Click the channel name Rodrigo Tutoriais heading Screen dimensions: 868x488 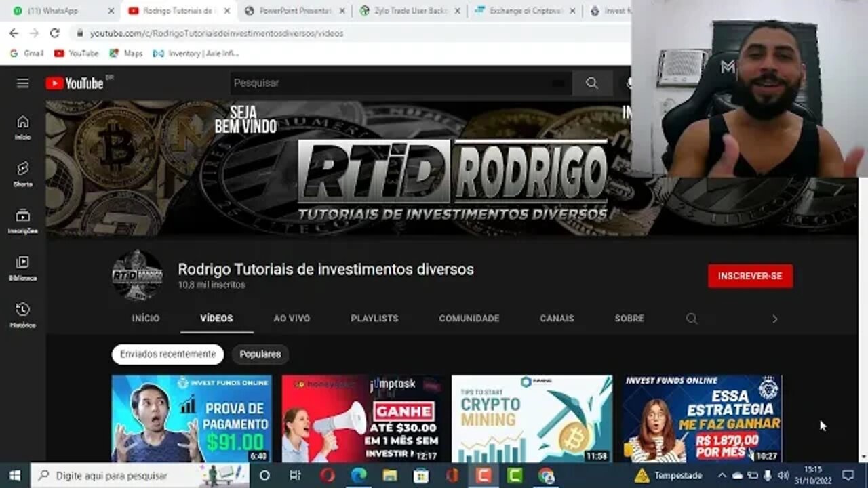(x=325, y=269)
